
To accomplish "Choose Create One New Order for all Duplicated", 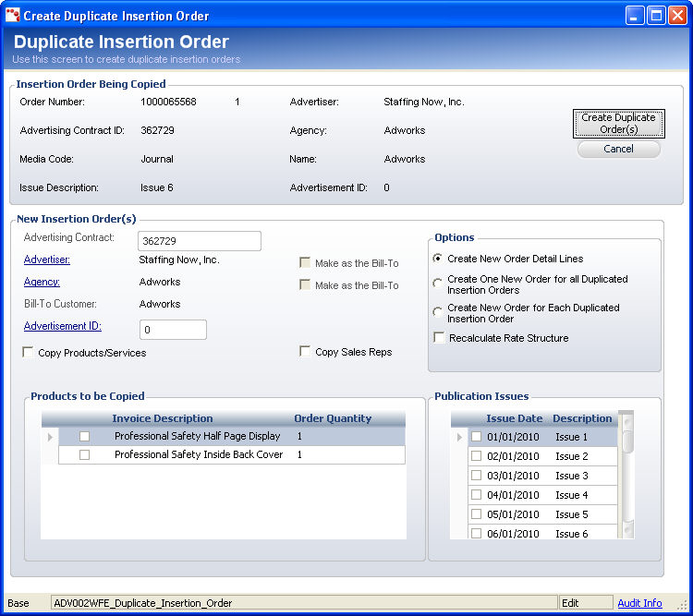I will pyautogui.click(x=438, y=284).
